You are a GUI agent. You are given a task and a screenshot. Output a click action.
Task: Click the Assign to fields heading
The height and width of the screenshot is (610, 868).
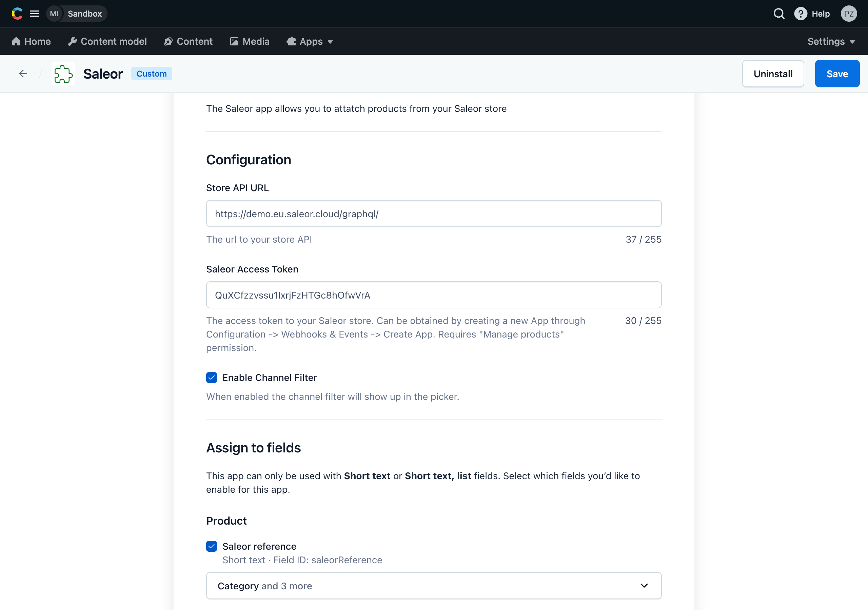click(253, 448)
